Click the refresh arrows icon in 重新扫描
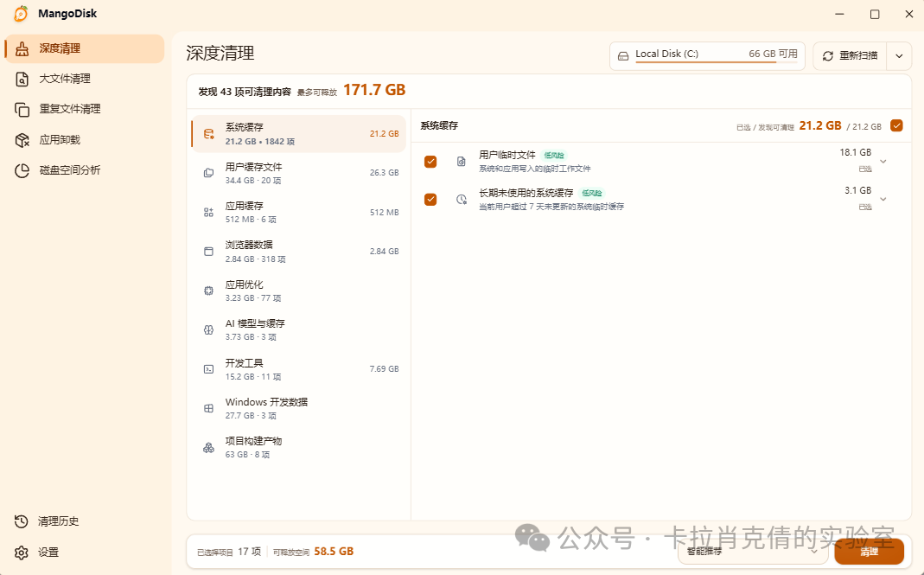This screenshot has width=924, height=575. click(x=828, y=56)
